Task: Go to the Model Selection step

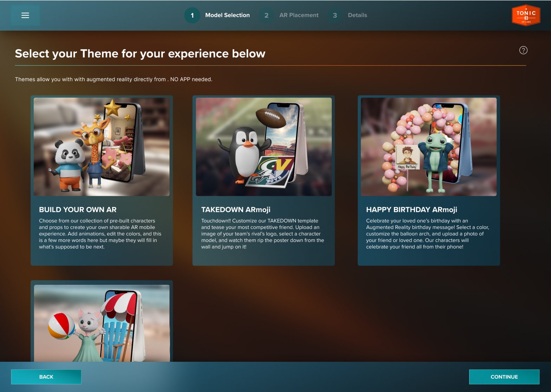Action: click(227, 15)
